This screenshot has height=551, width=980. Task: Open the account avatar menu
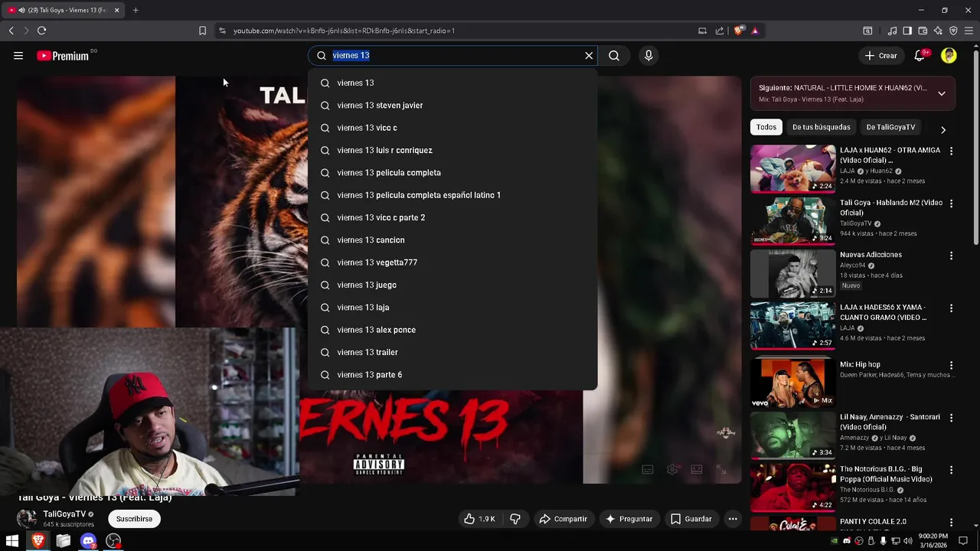[949, 55]
